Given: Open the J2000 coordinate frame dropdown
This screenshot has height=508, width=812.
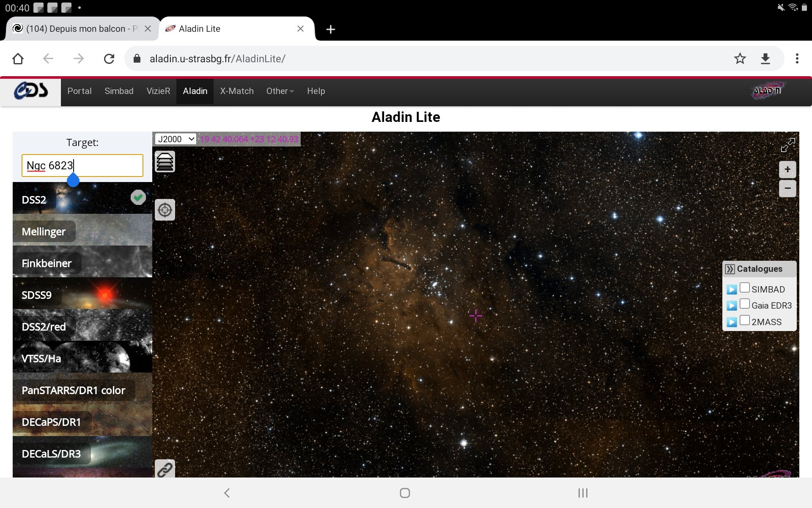Looking at the screenshot, I should [x=176, y=139].
